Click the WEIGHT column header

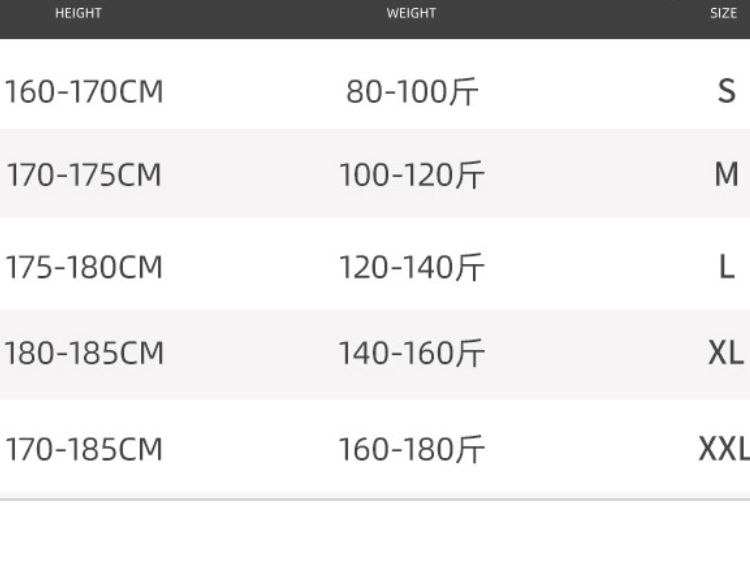[x=411, y=14]
